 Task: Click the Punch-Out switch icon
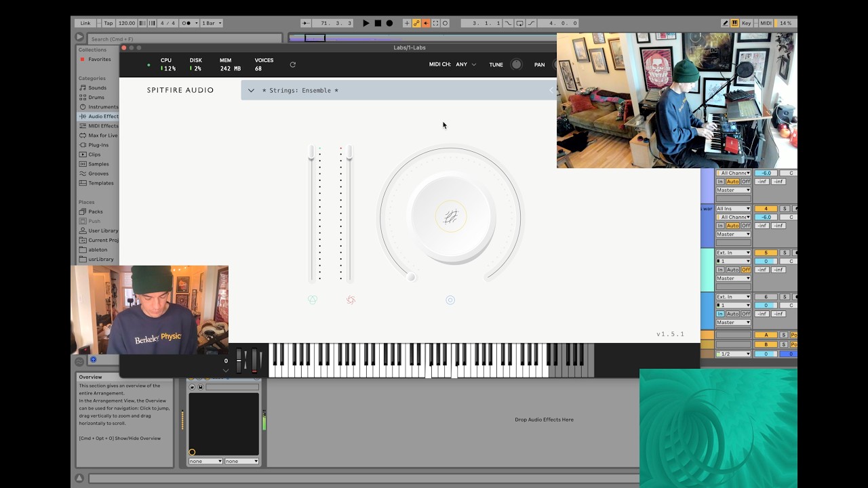pos(531,23)
